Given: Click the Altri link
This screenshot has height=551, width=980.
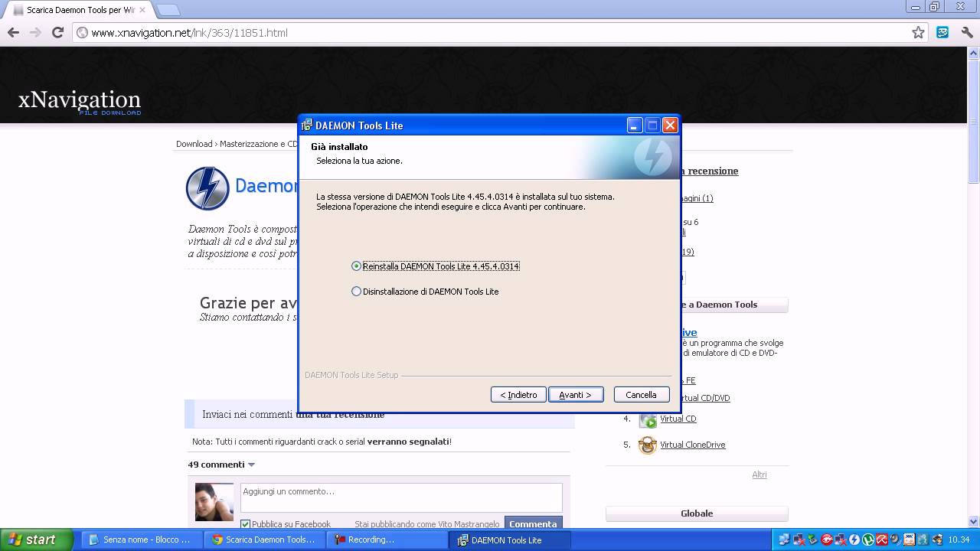Looking at the screenshot, I should 759,474.
